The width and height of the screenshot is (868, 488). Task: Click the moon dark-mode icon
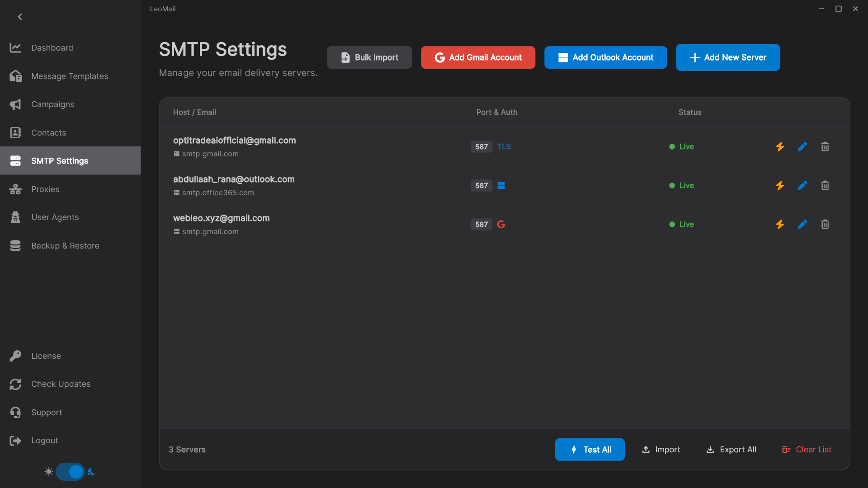[91, 472]
